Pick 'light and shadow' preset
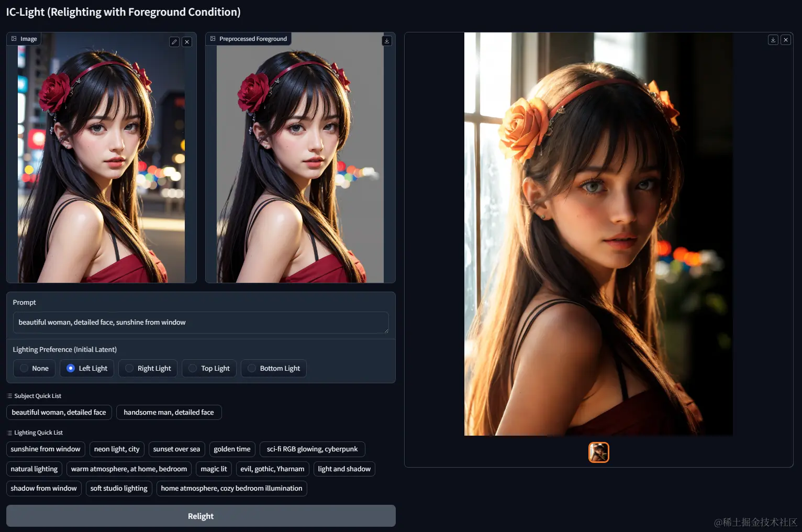 (344, 469)
